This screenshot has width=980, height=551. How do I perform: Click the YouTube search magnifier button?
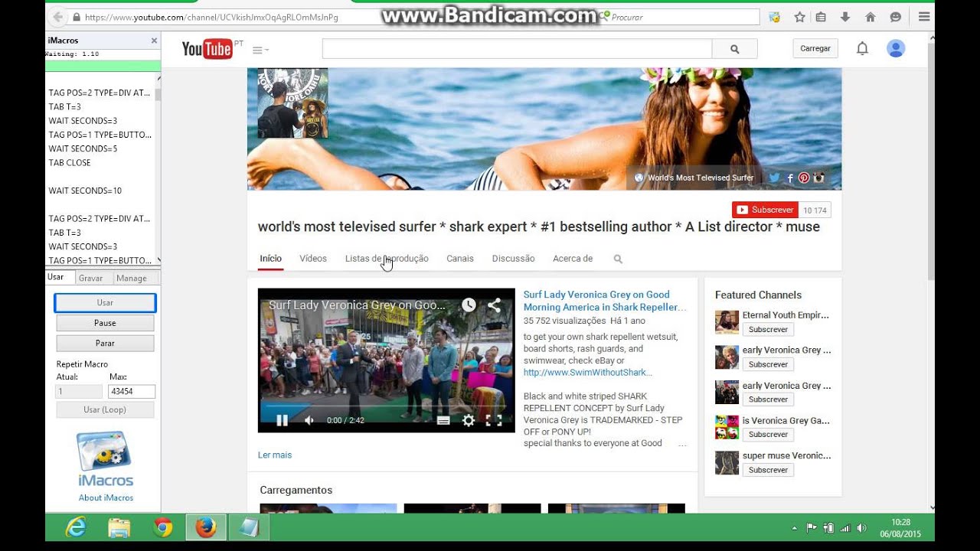[735, 49]
